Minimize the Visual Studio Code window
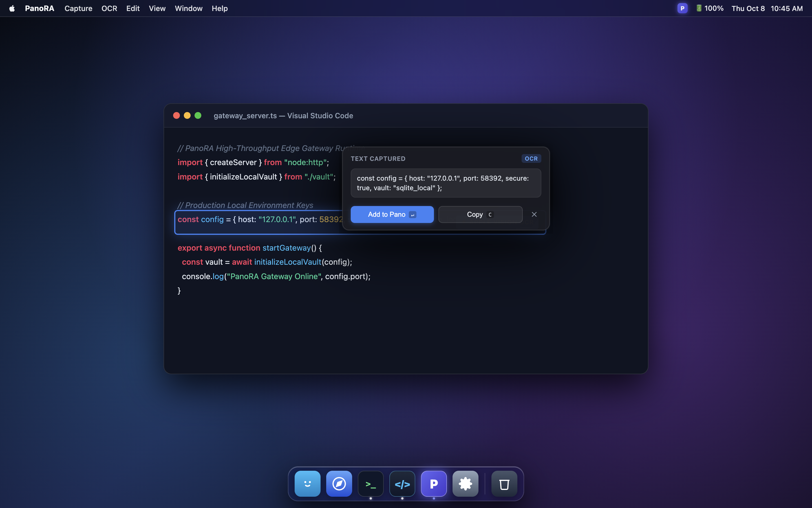Image resolution: width=812 pixels, height=508 pixels. [x=187, y=116]
